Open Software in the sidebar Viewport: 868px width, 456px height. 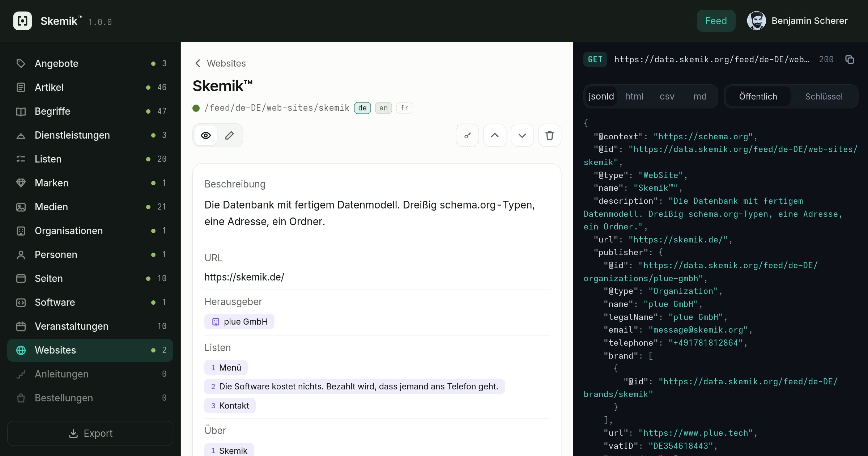(90, 302)
